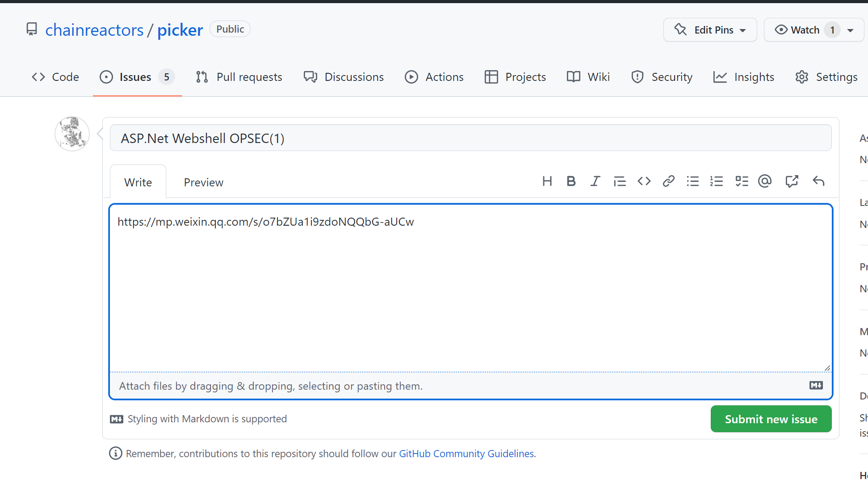This screenshot has height=488, width=868.
Task: Open the Pull requests tab
Action: point(239,77)
